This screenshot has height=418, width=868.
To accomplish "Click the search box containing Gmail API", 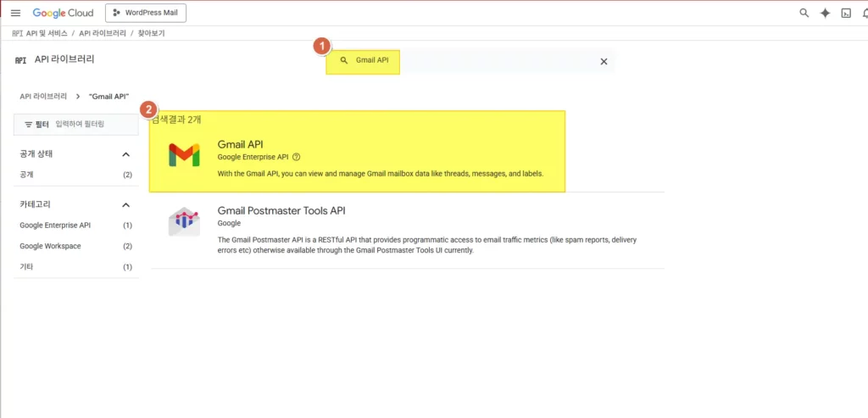I will click(x=470, y=61).
